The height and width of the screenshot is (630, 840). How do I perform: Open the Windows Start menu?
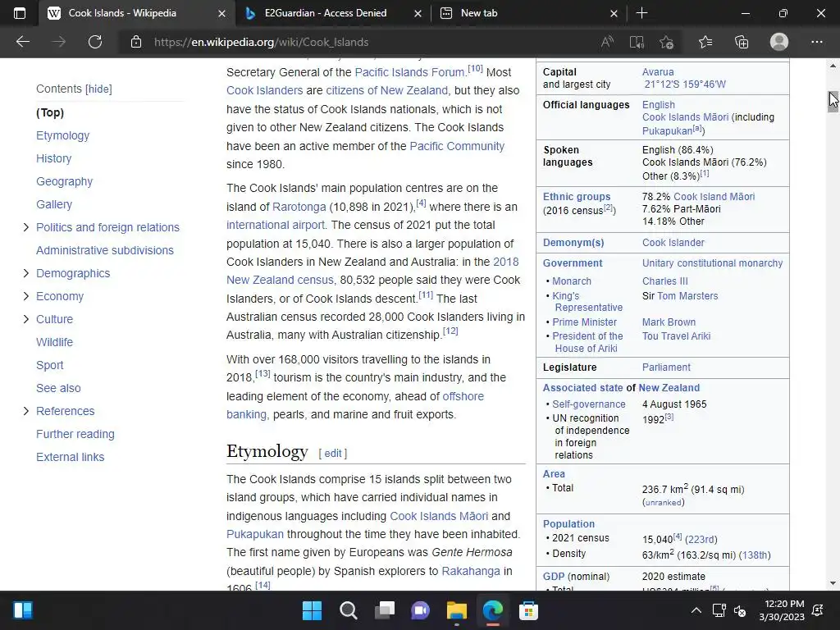(x=312, y=610)
